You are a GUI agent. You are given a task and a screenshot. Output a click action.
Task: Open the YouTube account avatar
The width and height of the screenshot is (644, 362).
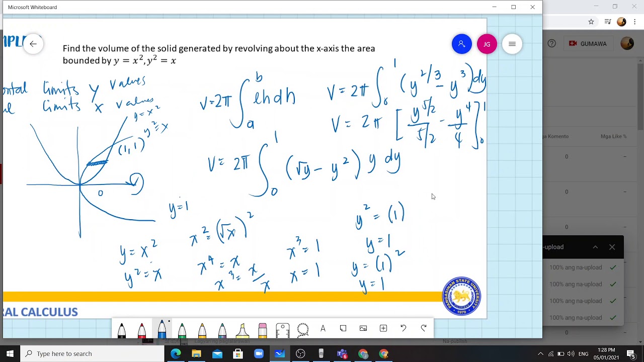[627, 44]
